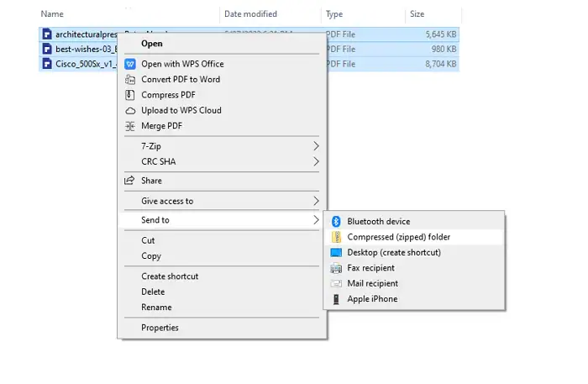This screenshot has width=588, height=384.
Task: Click the Upload to WPS Cloud icon
Action: pos(130,110)
